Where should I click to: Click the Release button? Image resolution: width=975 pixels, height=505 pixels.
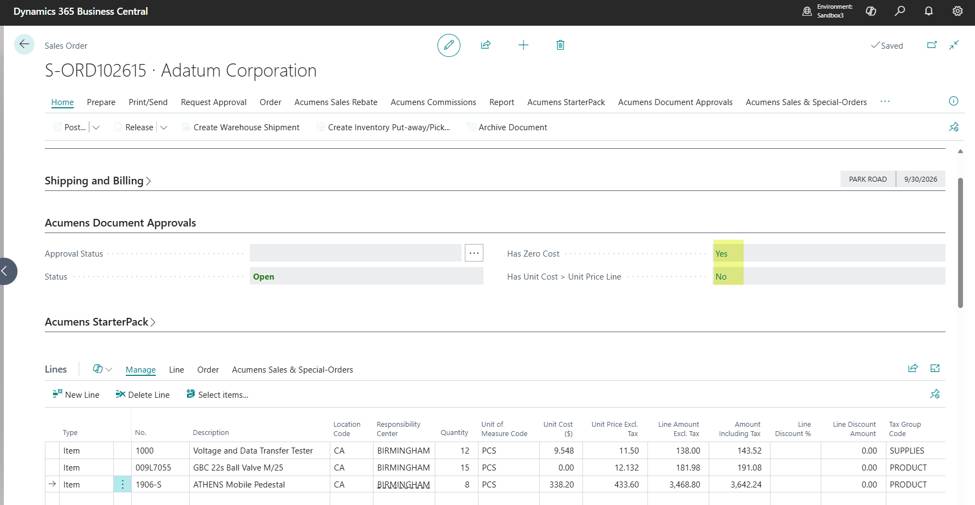pos(133,127)
